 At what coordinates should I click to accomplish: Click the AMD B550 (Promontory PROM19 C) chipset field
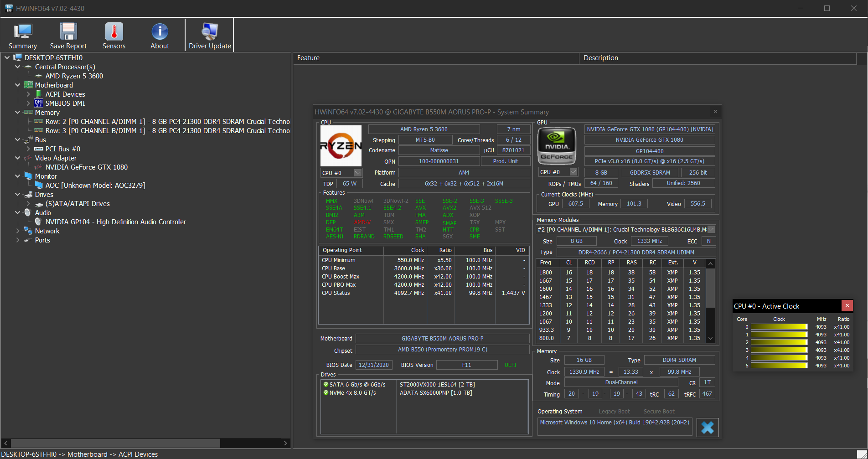[443, 350]
